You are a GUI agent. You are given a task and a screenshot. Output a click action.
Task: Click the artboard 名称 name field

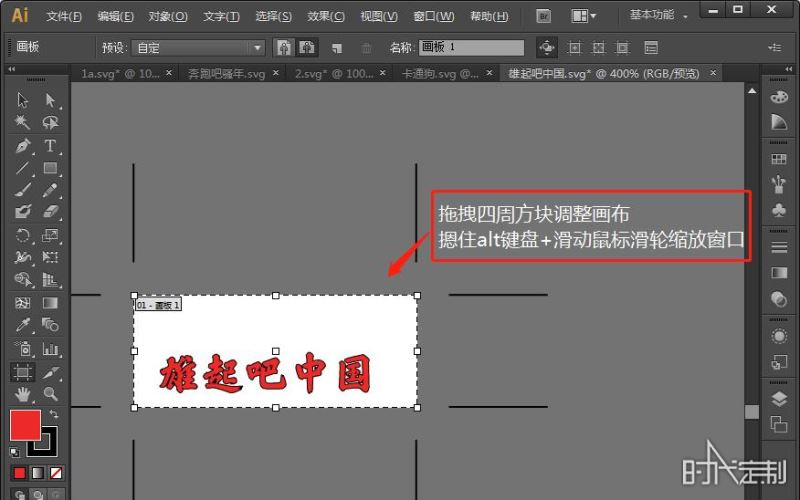(471, 47)
